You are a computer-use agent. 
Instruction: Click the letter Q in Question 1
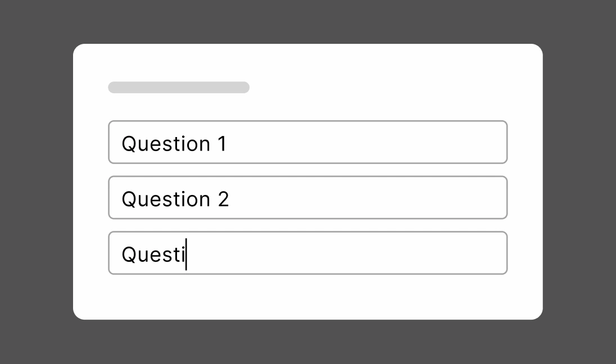pos(129,144)
